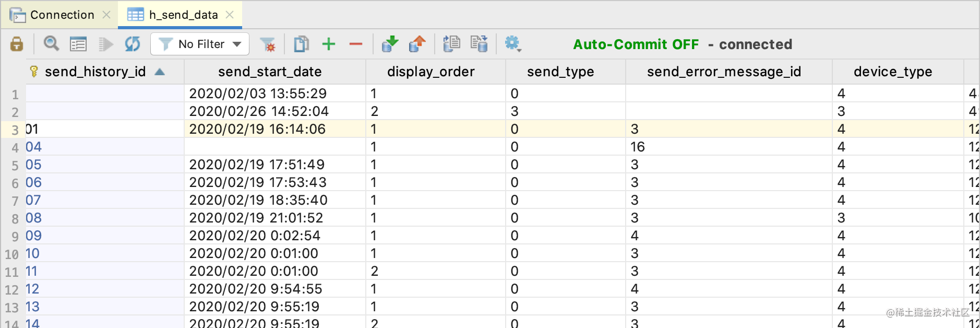Select row number 1 header
The image size is (980, 328).
click(x=14, y=95)
